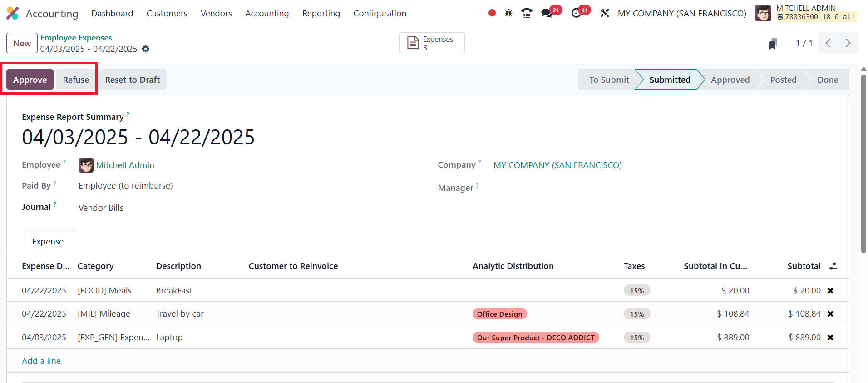The image size is (868, 383).
Task: Open the Expenses 3 smart button
Action: 432,43
